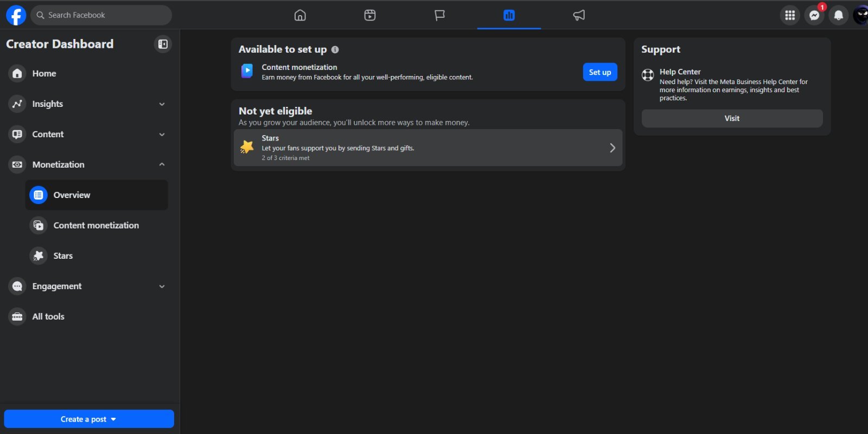This screenshot has height=434, width=868.
Task: Click the Home icon in the sidebar
Action: (17, 73)
